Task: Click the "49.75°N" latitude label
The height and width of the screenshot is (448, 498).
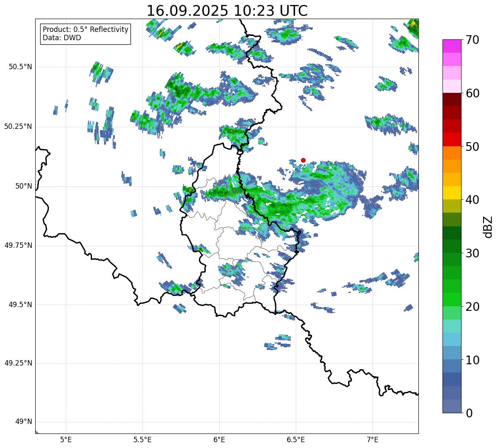Action: pyautogui.click(x=18, y=245)
